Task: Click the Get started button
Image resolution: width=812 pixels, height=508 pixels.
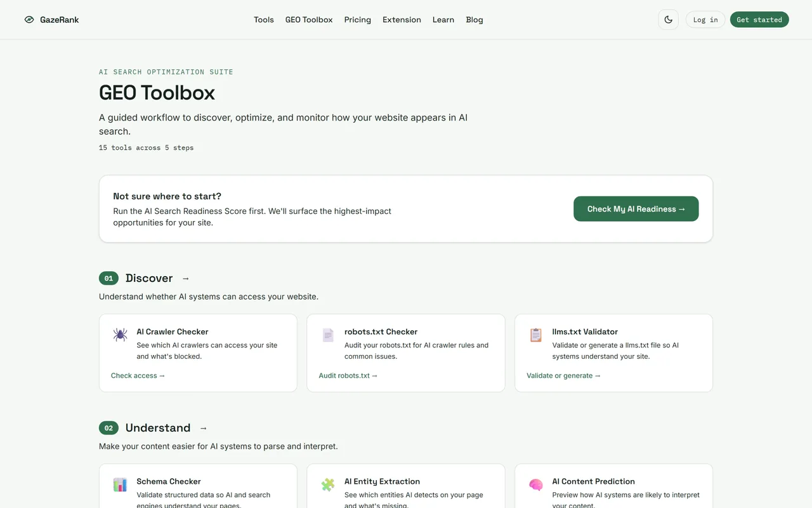Action: click(x=759, y=20)
